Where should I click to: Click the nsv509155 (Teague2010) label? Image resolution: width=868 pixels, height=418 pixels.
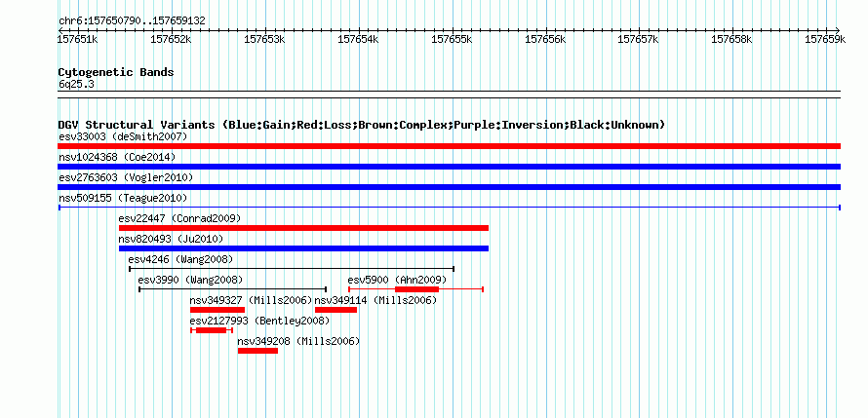123,198
